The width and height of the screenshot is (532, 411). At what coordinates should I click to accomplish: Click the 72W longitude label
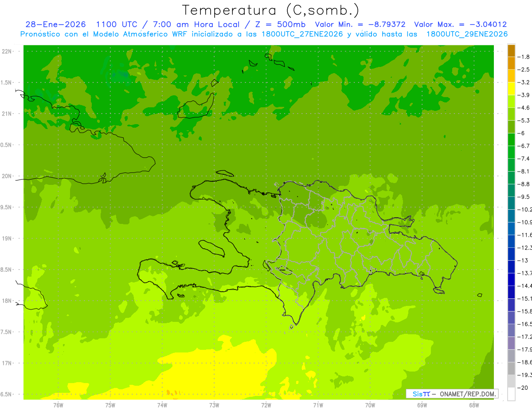point(266,405)
